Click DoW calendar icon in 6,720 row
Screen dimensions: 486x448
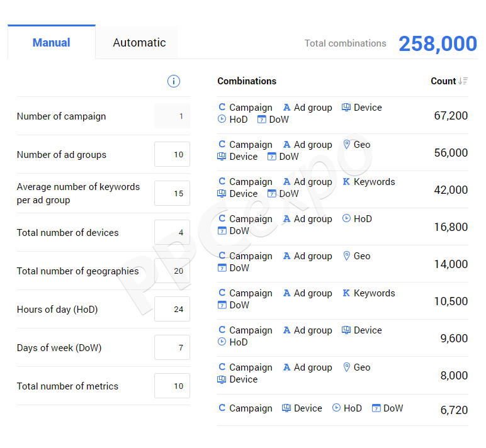coord(376,408)
